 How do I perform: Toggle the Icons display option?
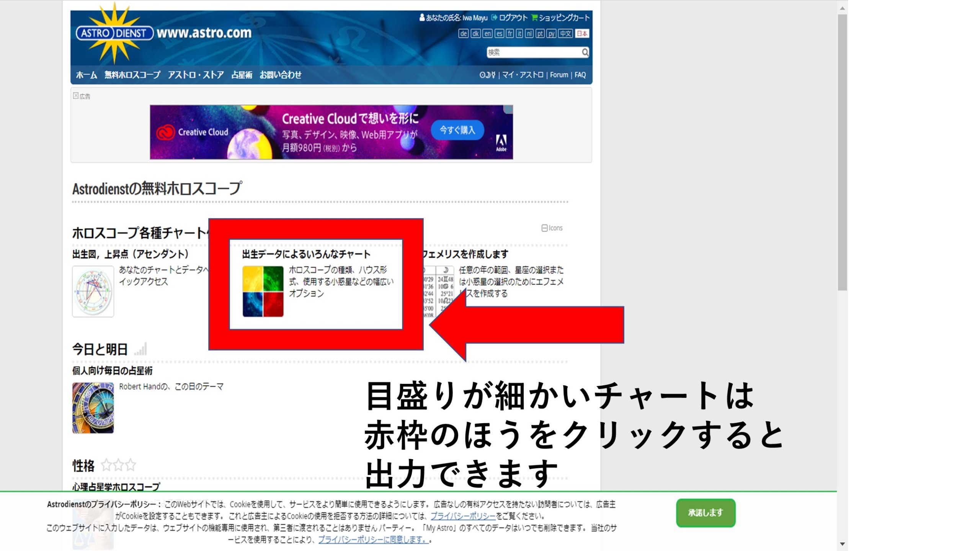[x=552, y=228]
